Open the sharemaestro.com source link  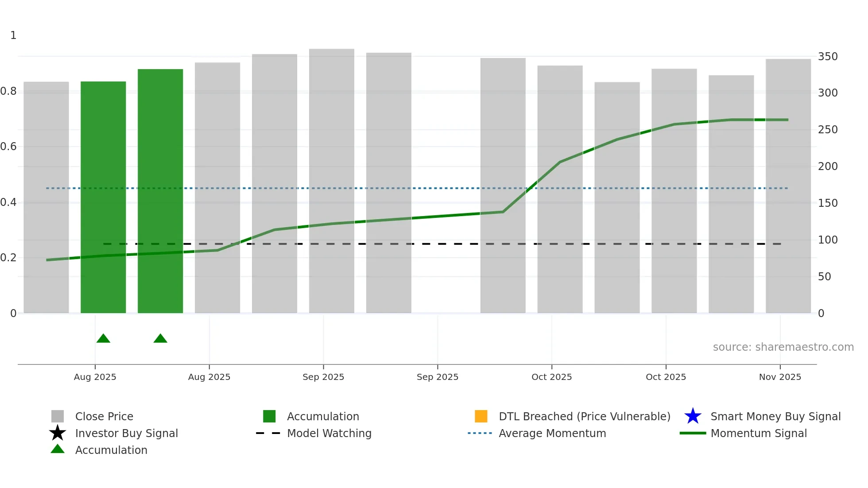click(783, 347)
